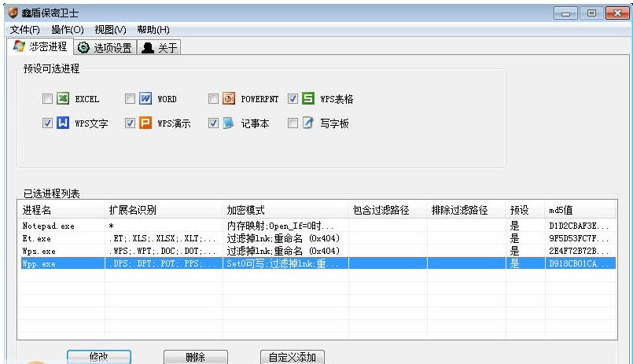Viewport: 633px width, 364px height.
Task: Open the 操作(O) menu
Action: pos(67,30)
